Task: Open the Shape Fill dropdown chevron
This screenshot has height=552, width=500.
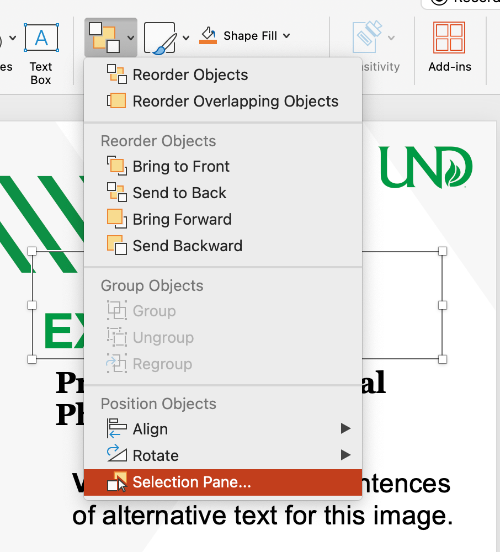Action: point(287,36)
